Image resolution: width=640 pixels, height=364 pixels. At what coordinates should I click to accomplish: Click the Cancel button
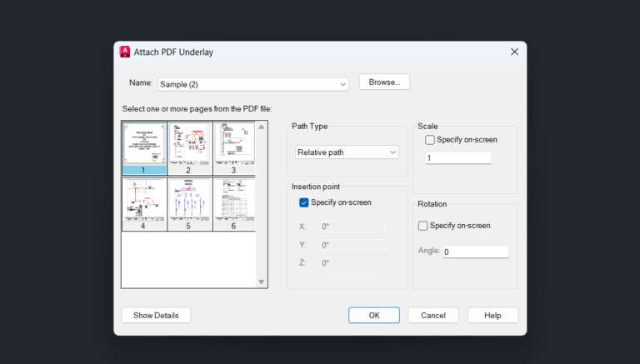click(x=433, y=316)
